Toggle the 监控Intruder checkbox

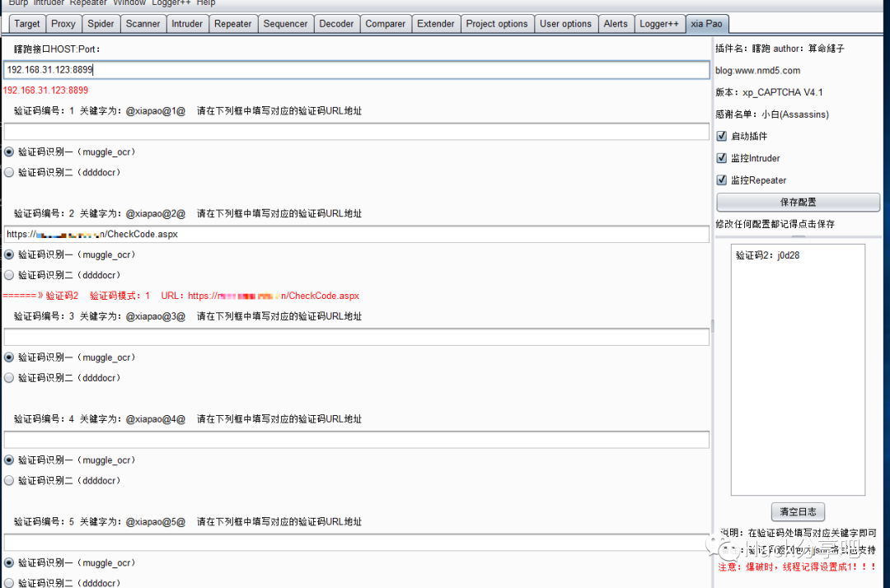[x=721, y=158]
